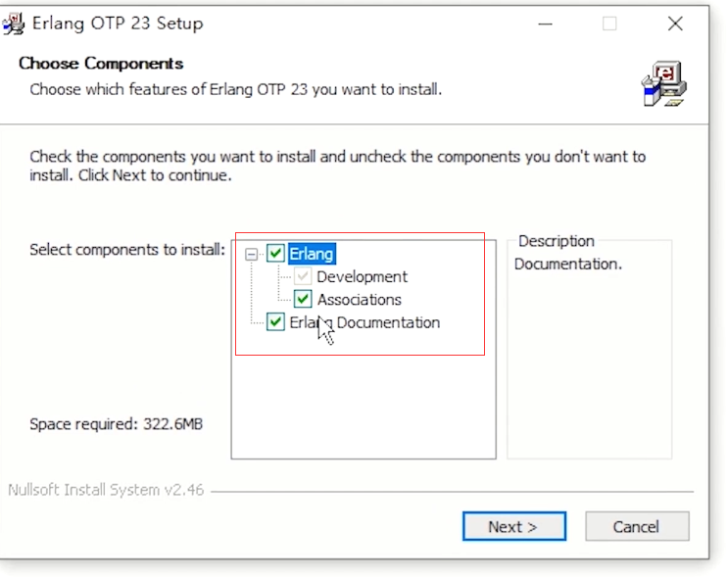Click the Erlang OTP 23 Setup title text
728x580 pixels.
click(x=118, y=24)
